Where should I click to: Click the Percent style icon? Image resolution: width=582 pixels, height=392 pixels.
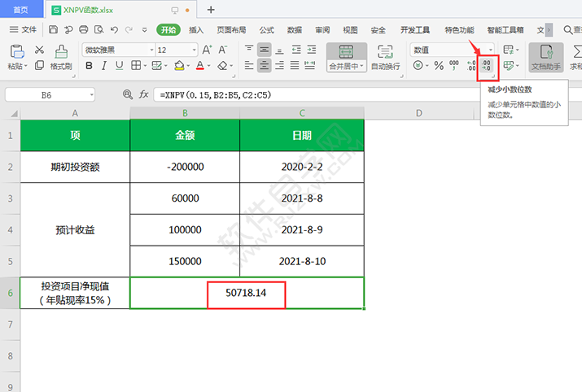(x=439, y=66)
